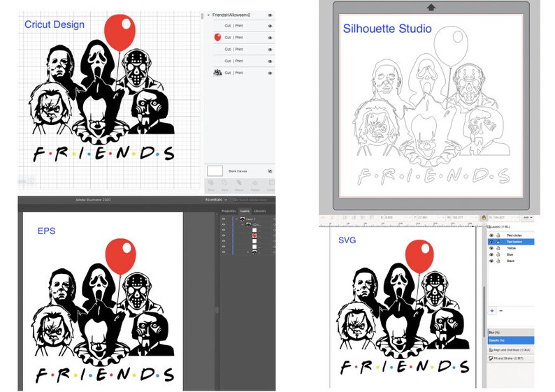
Task: Add a new layer with plus button
Action: 492,311
